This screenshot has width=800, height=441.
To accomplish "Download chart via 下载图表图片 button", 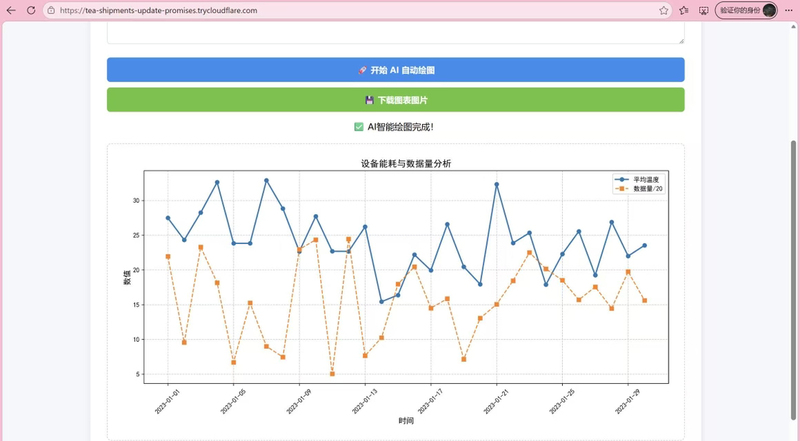I will (x=395, y=100).
